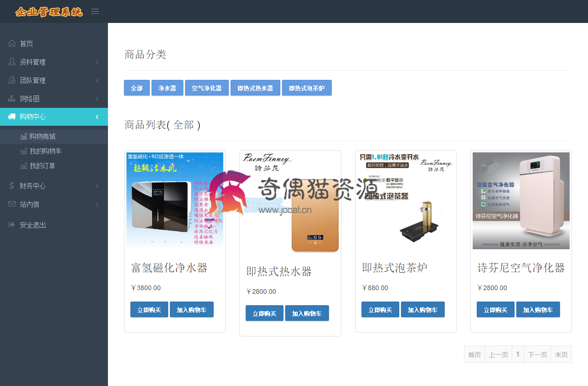Open the 即热式泡茶炉 product image
Screen dimensions: 588x386
(406, 201)
